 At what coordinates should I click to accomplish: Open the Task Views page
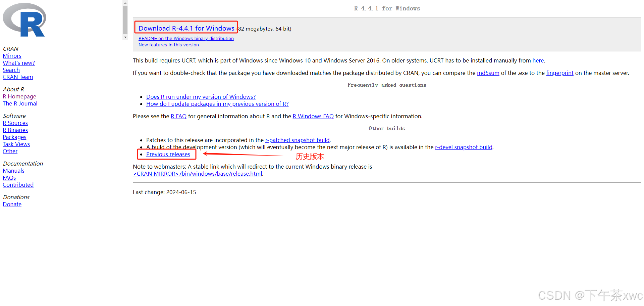(16, 144)
